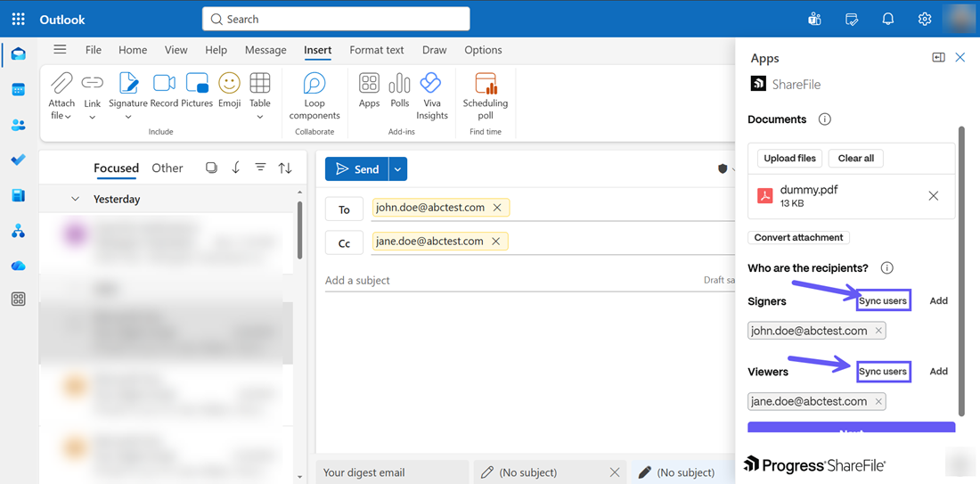Open the People icon in left sidebar
Viewport: 980px width, 484px height.
coord(19,125)
